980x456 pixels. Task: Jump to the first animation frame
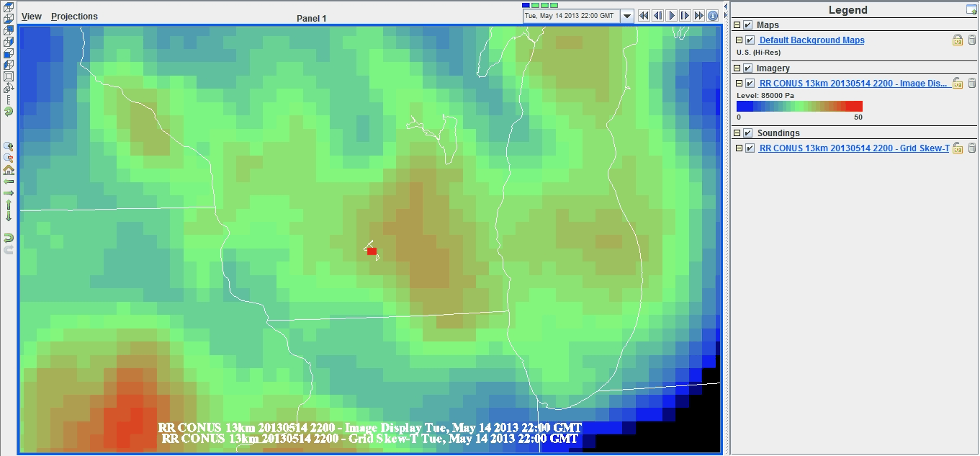(x=644, y=16)
